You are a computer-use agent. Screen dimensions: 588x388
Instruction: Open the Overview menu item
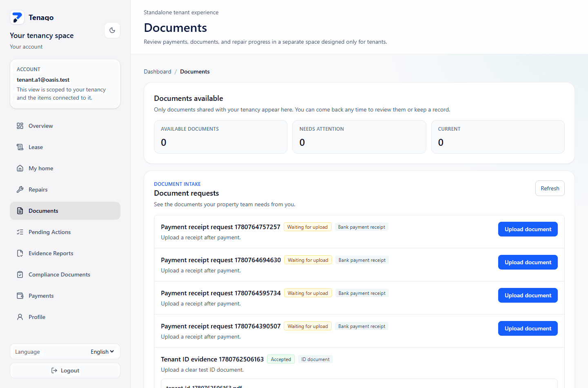coord(65,126)
